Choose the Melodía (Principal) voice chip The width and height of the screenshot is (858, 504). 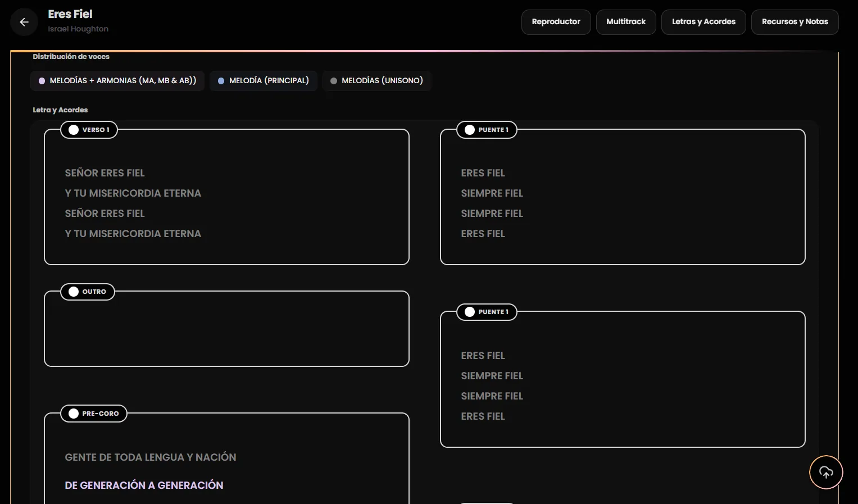coord(264,80)
